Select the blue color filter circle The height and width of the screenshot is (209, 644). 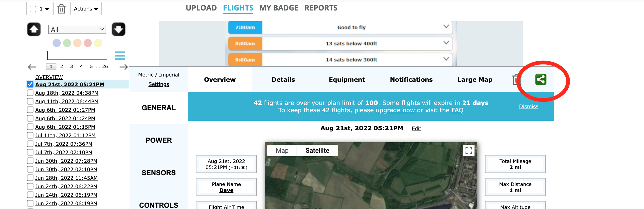pyautogui.click(x=57, y=43)
